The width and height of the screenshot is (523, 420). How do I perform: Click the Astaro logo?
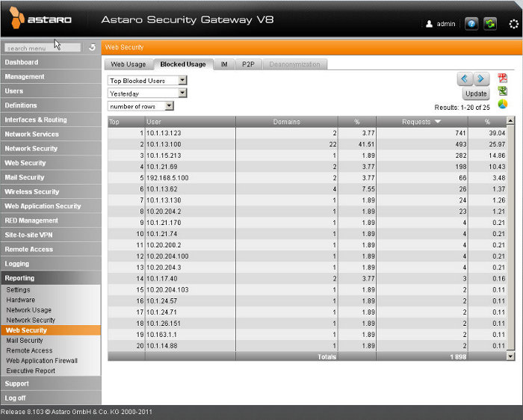pos(40,19)
